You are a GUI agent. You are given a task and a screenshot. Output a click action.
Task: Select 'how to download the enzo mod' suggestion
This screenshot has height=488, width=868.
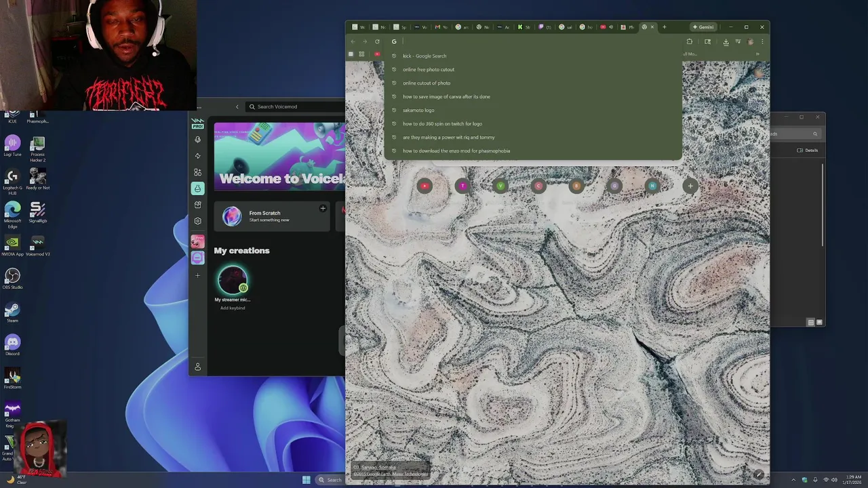coord(532,150)
